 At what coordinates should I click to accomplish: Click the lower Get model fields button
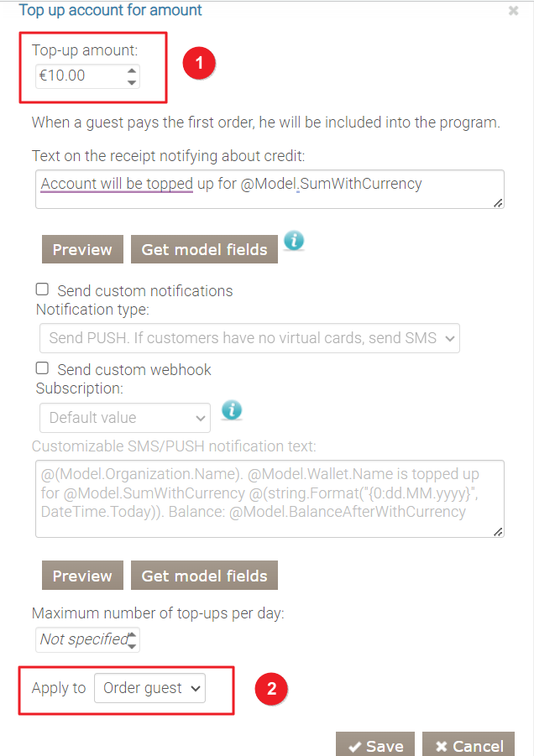(204, 576)
